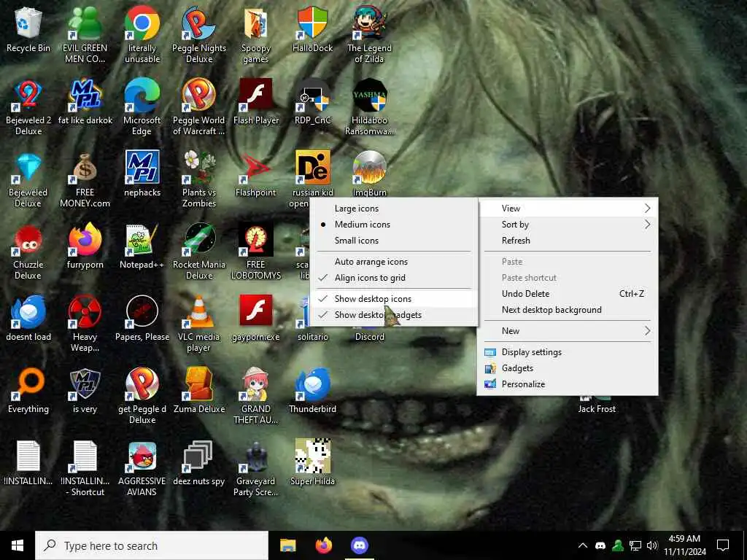Show hidden tray icons chevron
This screenshot has width=747, height=560.
click(x=583, y=545)
